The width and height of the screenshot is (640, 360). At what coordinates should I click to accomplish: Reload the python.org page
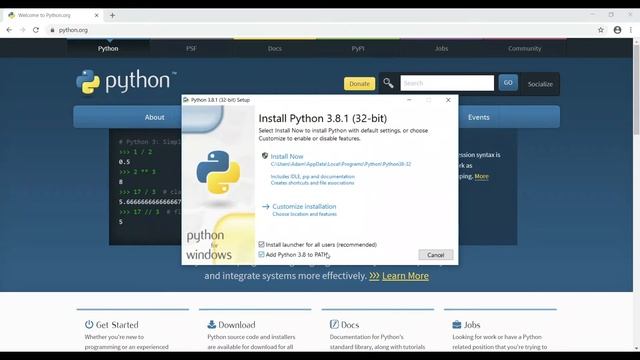36,30
